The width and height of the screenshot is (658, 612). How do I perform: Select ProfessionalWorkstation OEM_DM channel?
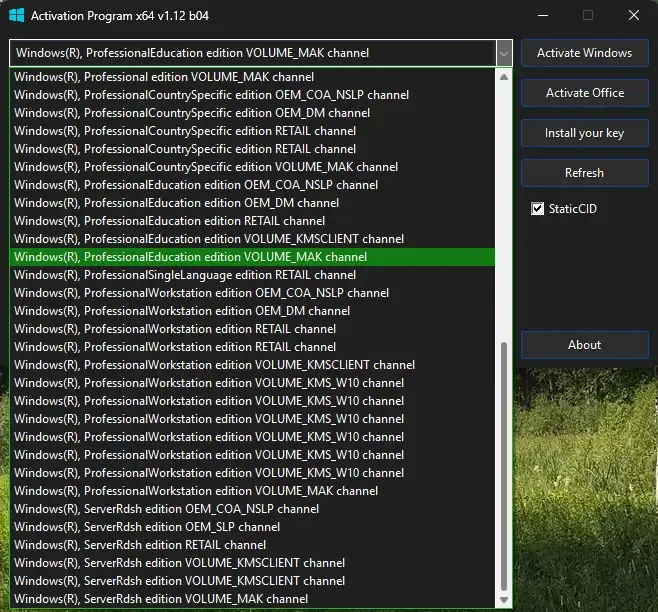[x=252, y=311]
